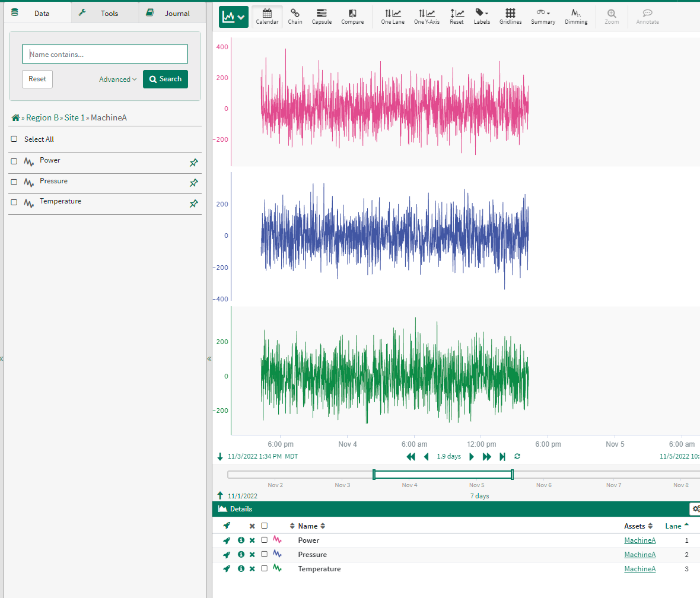Click the Chain view toolbar icon

click(295, 17)
